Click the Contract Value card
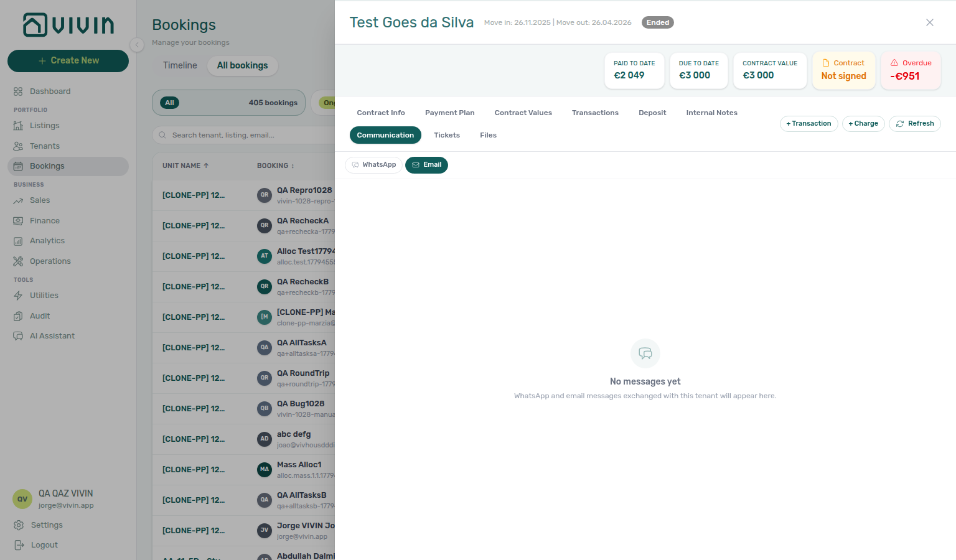The height and width of the screenshot is (560, 956). [x=770, y=70]
